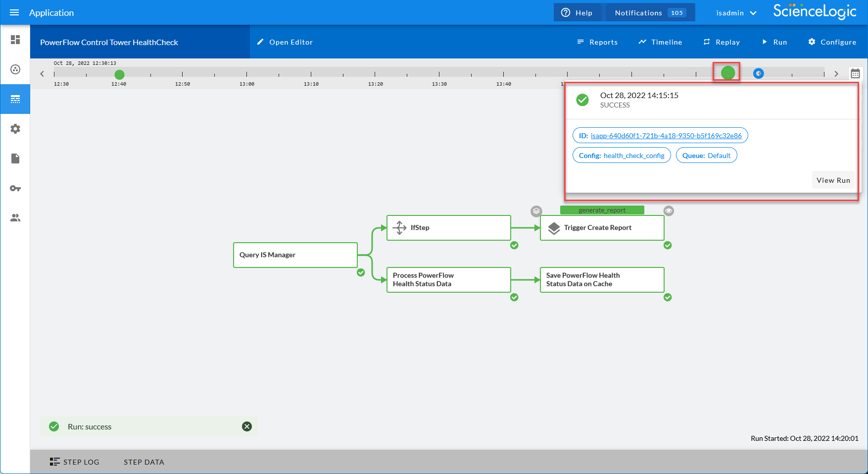Switch to the STEP DATA tab

(144, 462)
